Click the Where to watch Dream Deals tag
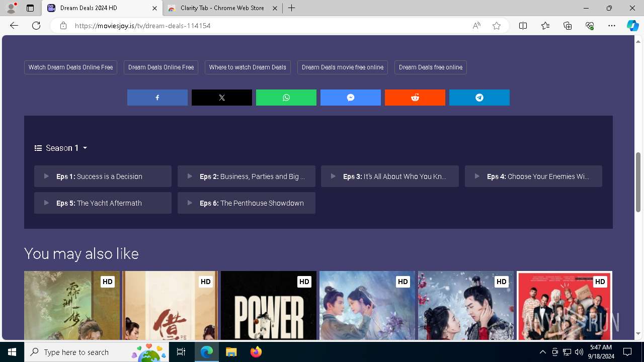 (248, 67)
